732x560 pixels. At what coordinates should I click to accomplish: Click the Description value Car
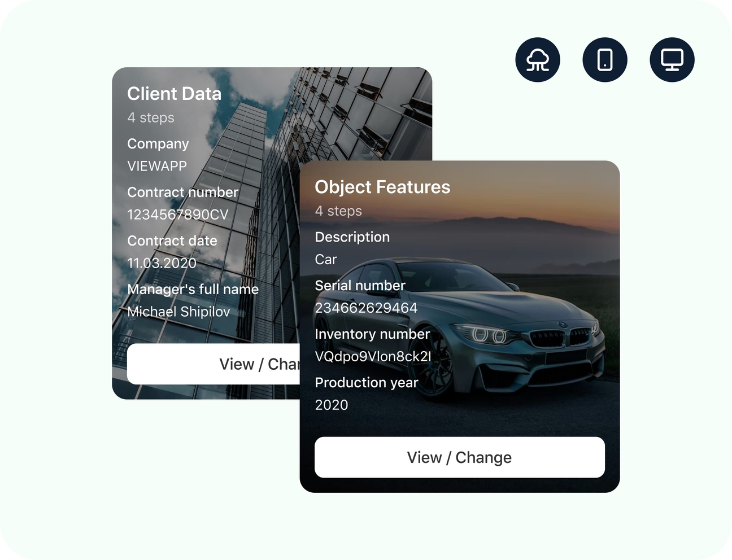[326, 260]
